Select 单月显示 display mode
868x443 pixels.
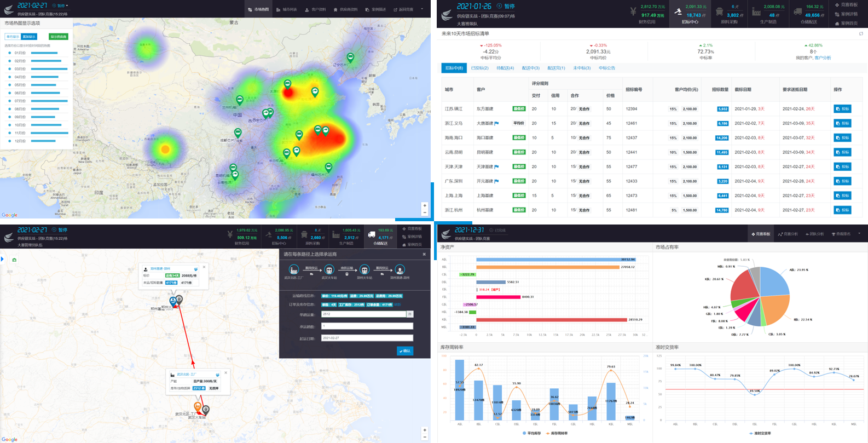13,37
